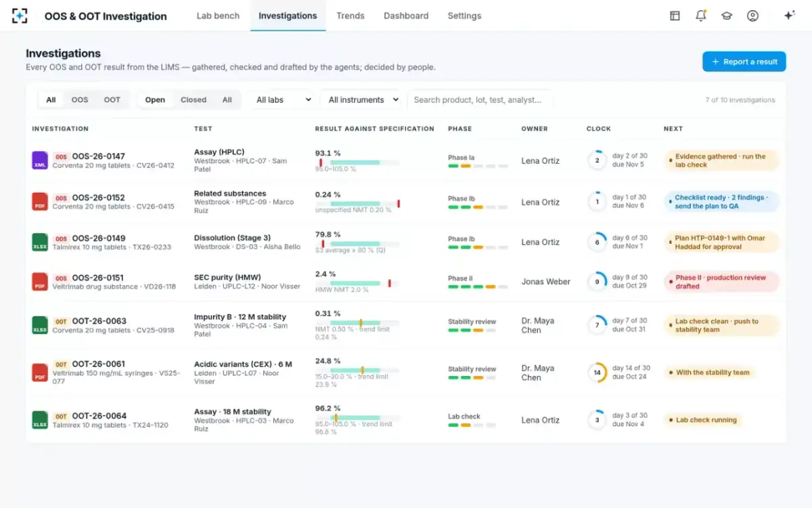Click the Report a result button
This screenshot has height=508, width=812.
click(744, 62)
